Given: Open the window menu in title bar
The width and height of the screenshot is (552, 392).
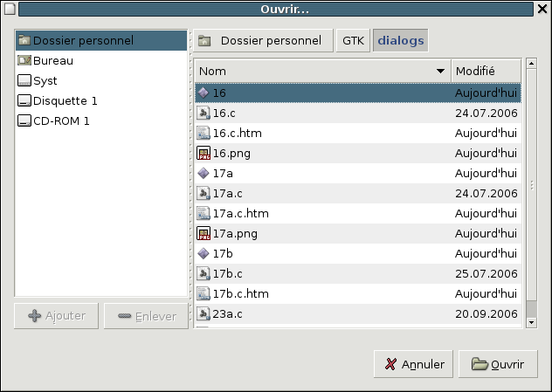Looking at the screenshot, I should click(9, 9).
